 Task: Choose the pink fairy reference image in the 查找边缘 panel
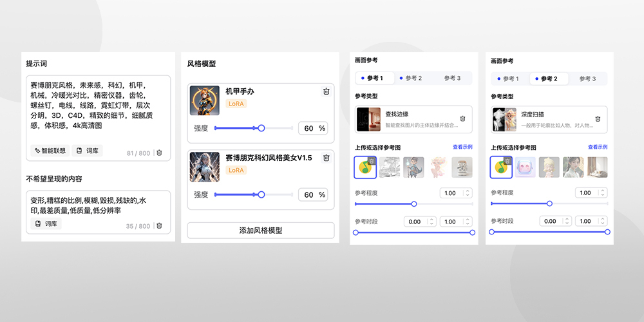point(438,167)
